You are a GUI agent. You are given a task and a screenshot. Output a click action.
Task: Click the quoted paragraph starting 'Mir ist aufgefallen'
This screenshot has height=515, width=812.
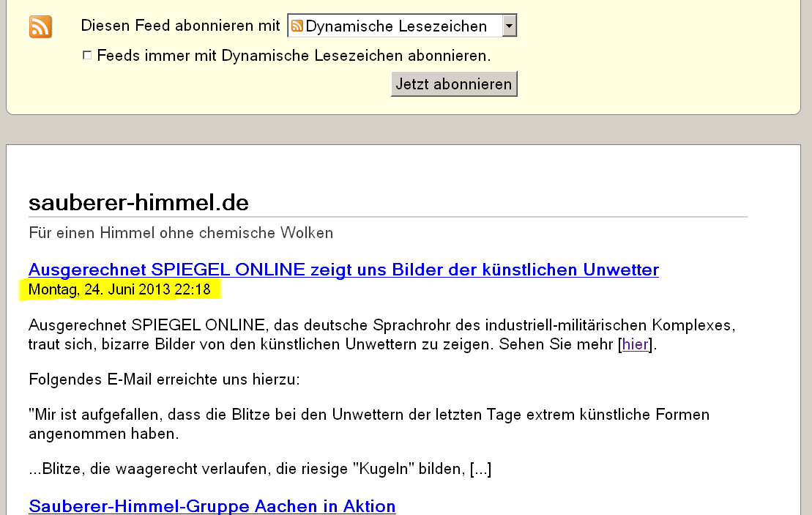click(x=369, y=423)
